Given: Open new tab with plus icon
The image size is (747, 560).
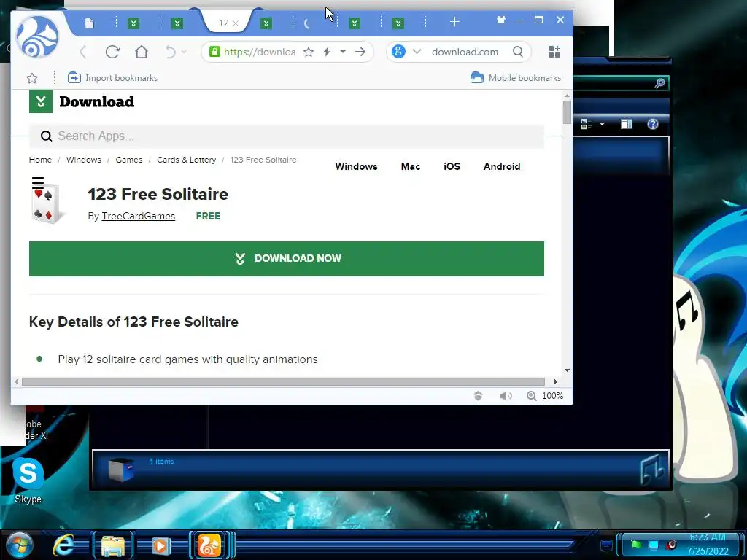Looking at the screenshot, I should coord(454,22).
